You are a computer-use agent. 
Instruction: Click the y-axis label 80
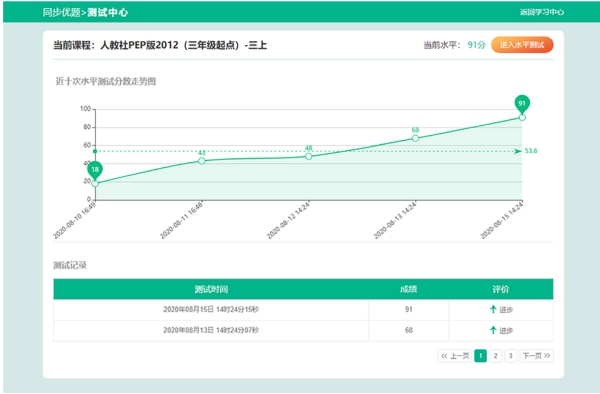[x=87, y=127]
